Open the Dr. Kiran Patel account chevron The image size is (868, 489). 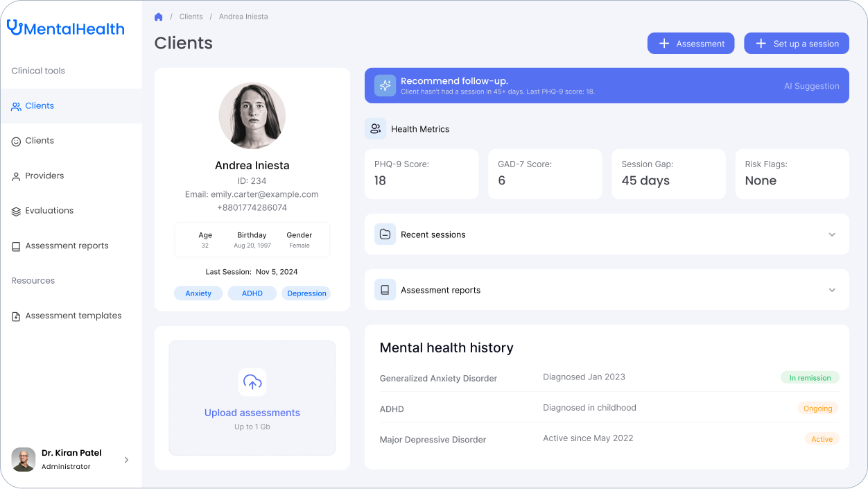[126, 460]
